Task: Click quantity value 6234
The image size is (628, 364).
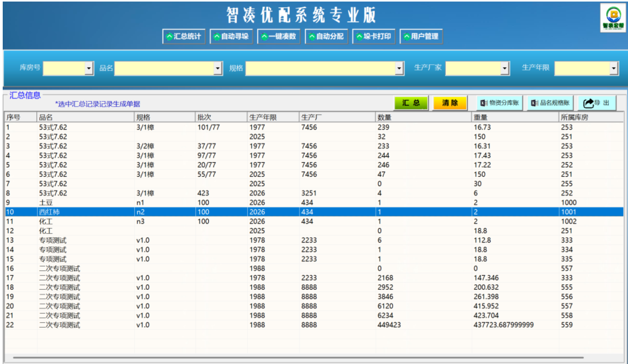Action: click(x=385, y=315)
